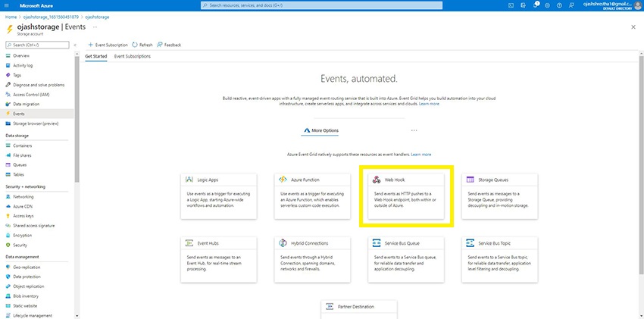Choose the Hybrid Connections handler card
Viewport: 644px width, 319px height.
point(312,259)
